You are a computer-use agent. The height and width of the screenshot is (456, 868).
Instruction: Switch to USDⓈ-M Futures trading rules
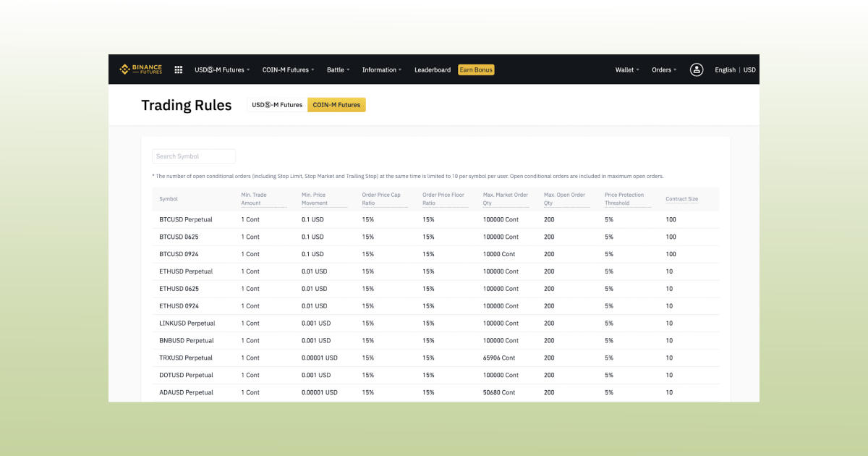(276, 104)
